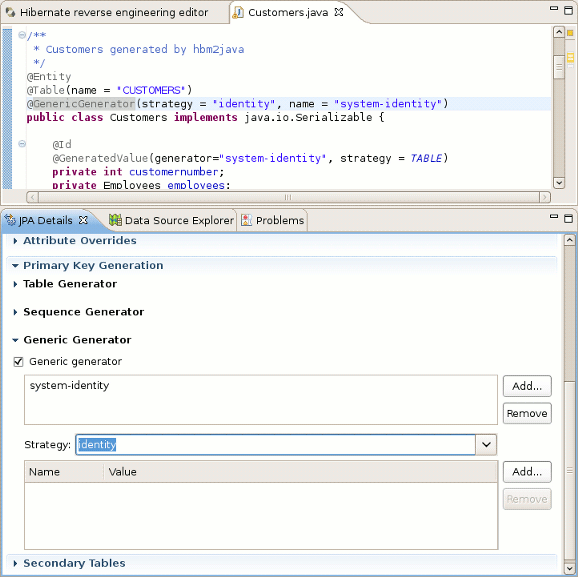578x577 pixels.
Task: Maximize the editor area
Action: tap(568, 10)
